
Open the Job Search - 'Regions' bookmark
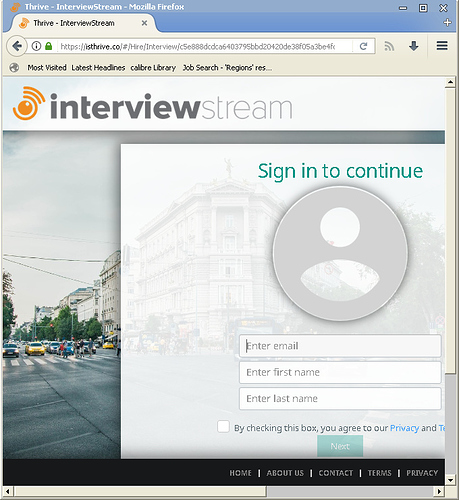coord(227,68)
